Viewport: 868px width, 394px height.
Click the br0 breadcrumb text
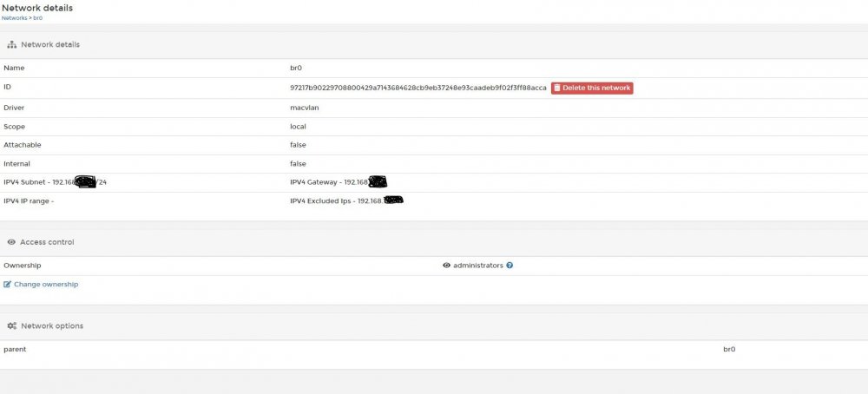click(x=37, y=18)
